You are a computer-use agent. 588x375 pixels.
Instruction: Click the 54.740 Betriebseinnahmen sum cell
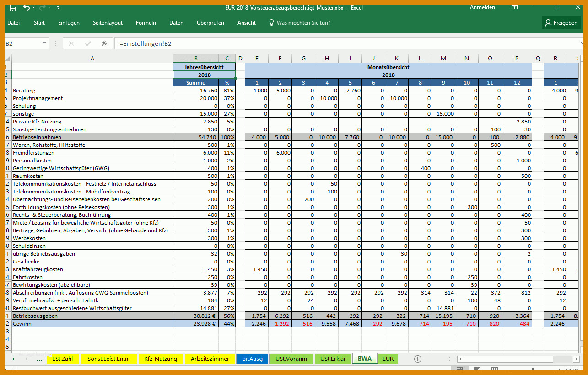click(196, 137)
